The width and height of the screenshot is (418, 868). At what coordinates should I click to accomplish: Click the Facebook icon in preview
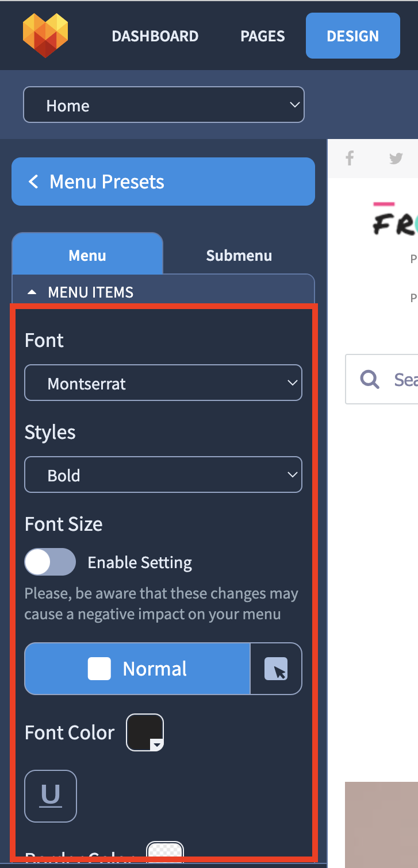point(350,158)
